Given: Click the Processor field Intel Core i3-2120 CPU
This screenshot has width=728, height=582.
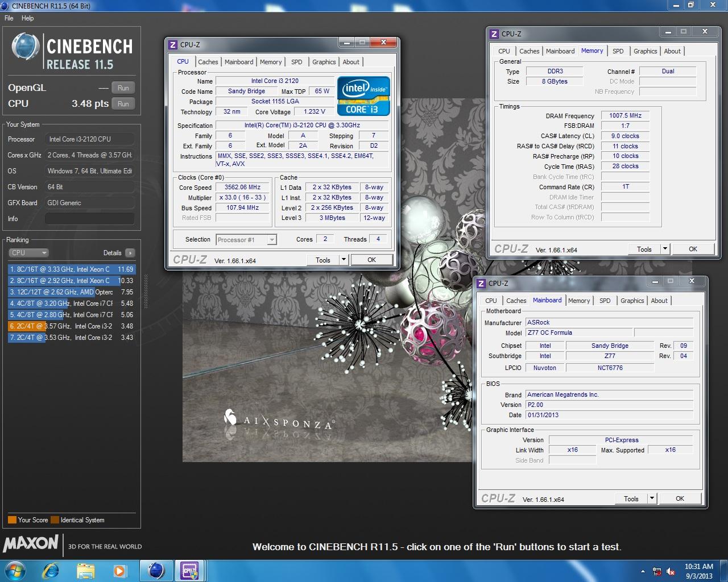Looking at the screenshot, I should tap(90, 139).
